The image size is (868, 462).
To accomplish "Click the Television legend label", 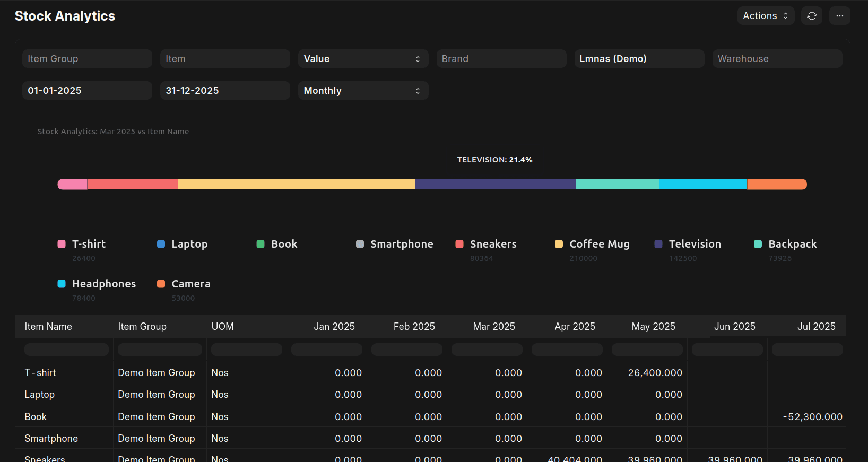I will pyautogui.click(x=695, y=244).
